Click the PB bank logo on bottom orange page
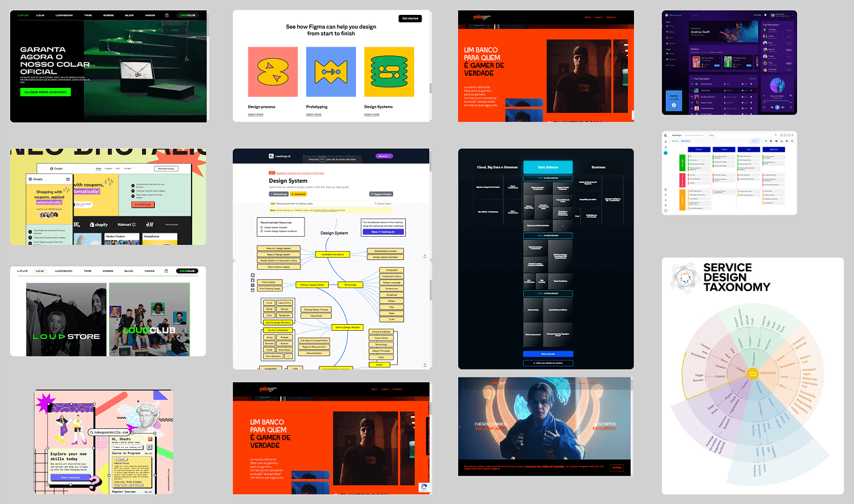Screen dimensions: 854x504 coord(269,389)
